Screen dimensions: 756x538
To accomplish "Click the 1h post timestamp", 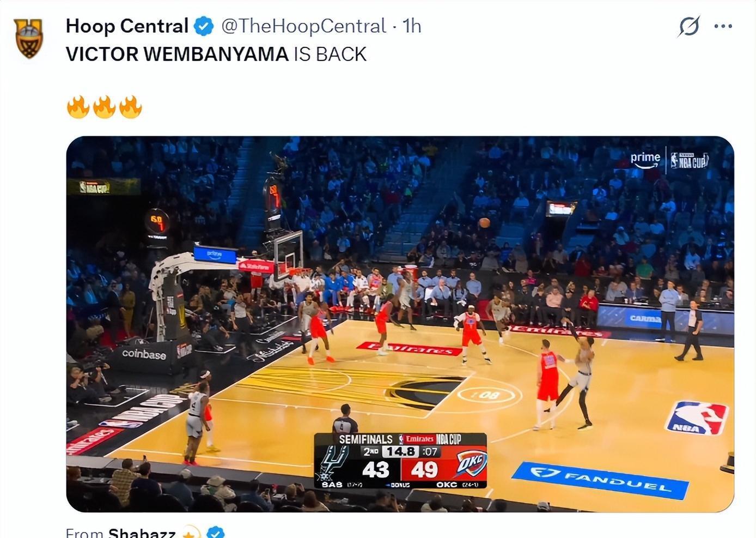I will [412, 26].
